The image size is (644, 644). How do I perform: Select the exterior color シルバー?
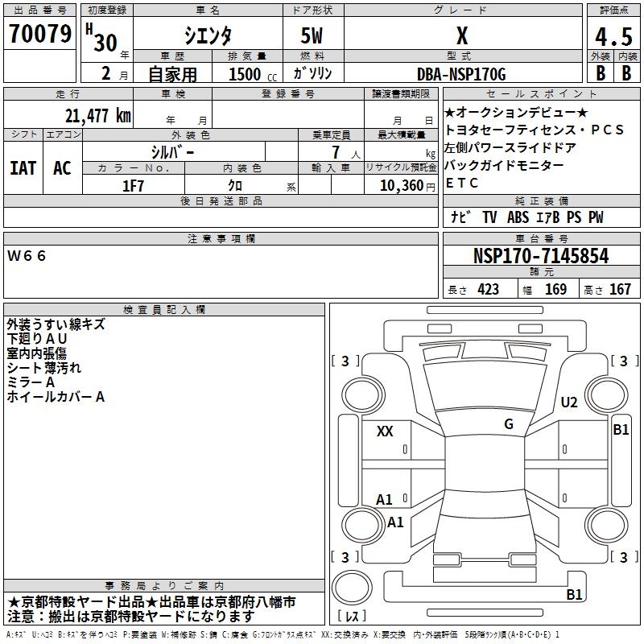pyautogui.click(x=172, y=152)
